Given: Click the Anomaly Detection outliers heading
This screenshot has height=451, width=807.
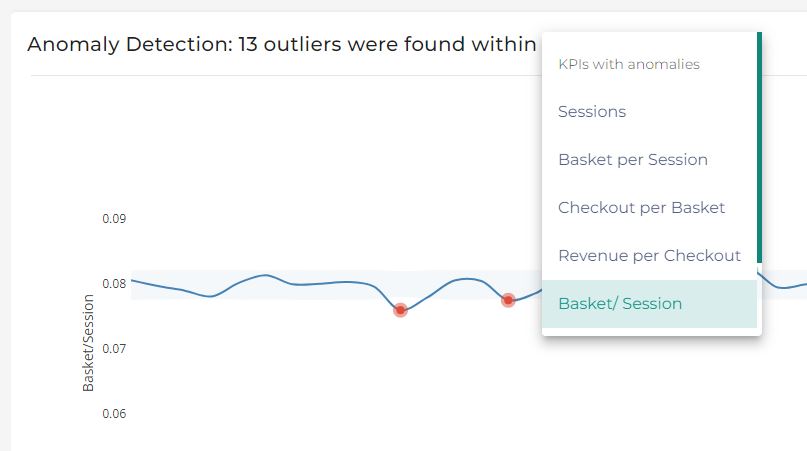Looking at the screenshot, I should point(282,44).
